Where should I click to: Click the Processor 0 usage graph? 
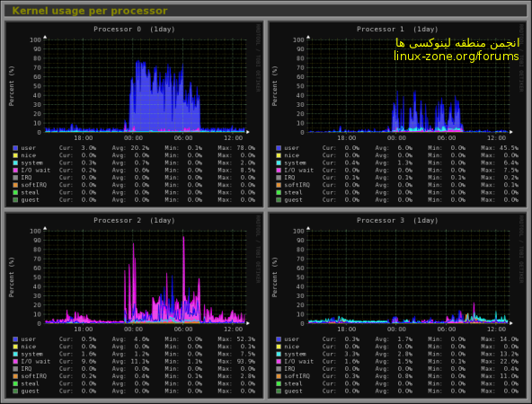[135, 114]
